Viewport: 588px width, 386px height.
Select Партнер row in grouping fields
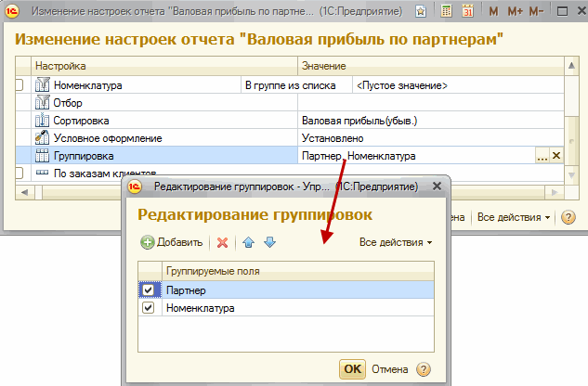coord(286,289)
